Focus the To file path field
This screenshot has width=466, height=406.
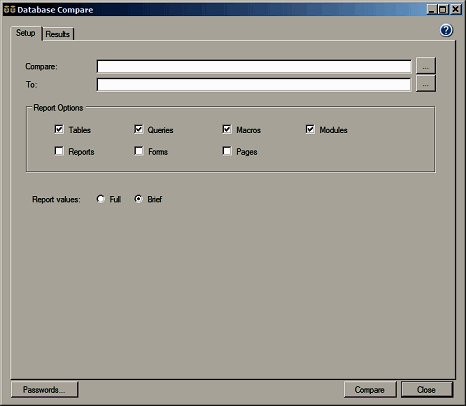(254, 84)
